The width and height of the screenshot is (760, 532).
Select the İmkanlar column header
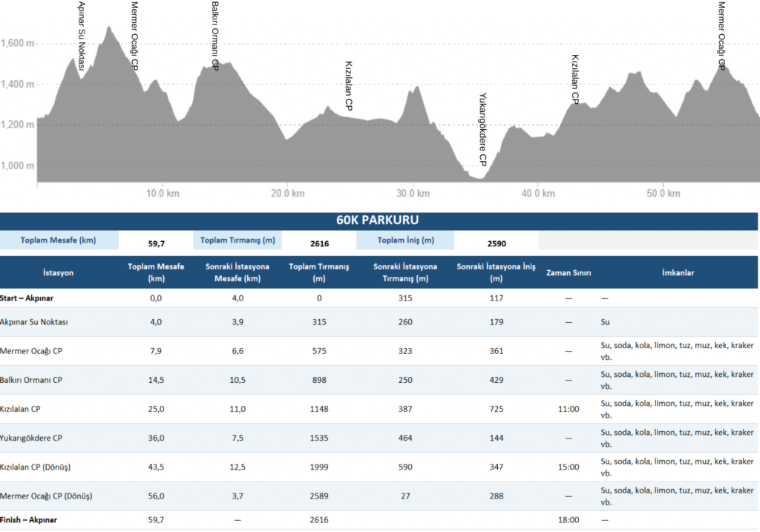(678, 272)
